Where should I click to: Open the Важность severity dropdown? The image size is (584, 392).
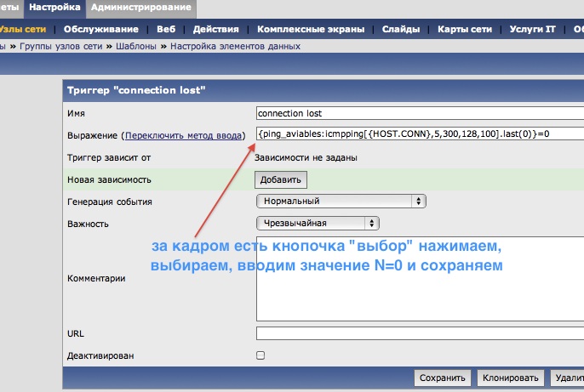(x=318, y=223)
